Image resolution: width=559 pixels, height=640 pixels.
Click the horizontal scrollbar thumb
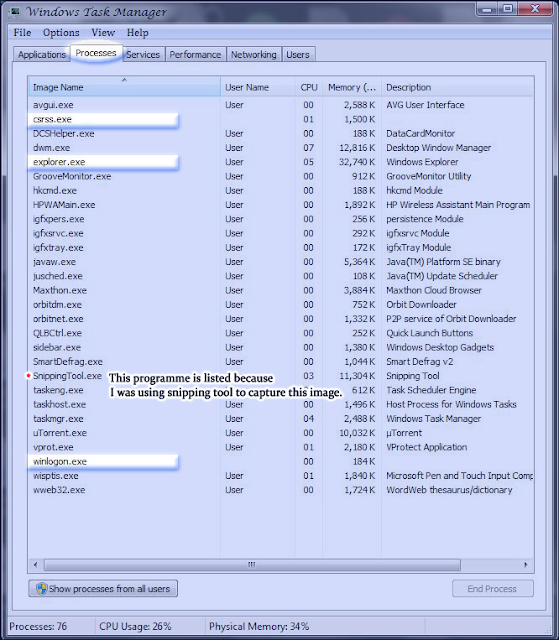(252, 565)
